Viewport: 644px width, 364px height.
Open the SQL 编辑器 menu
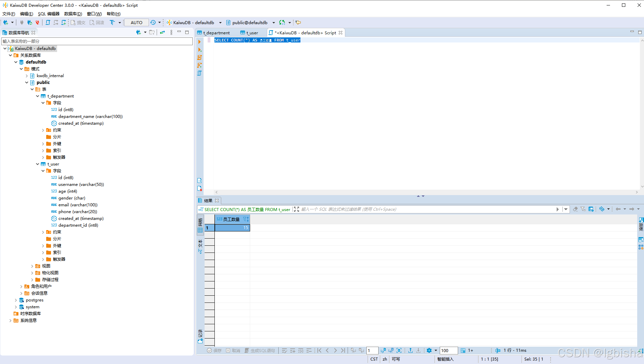(x=49, y=14)
